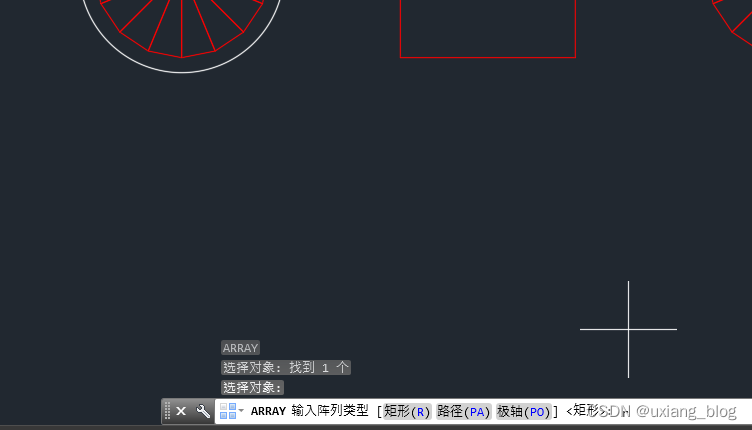Click the ARRAY 输入阵列类型 command prompt text

[310, 411]
